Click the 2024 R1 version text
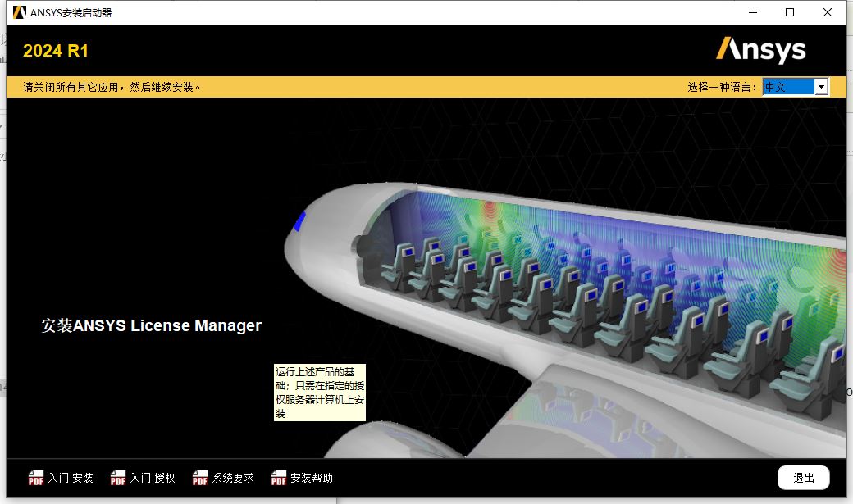This screenshot has width=853, height=504. coord(56,51)
